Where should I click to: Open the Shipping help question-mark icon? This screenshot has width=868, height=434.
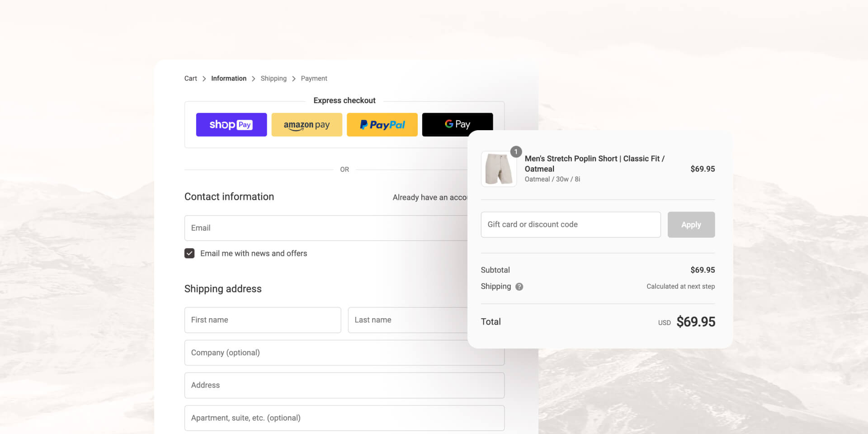[519, 287]
